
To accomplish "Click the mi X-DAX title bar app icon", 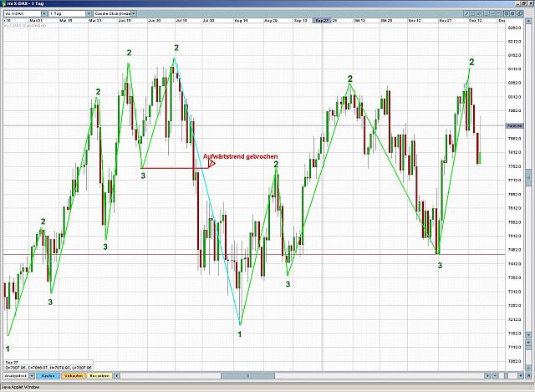I will click(x=5, y=5).
